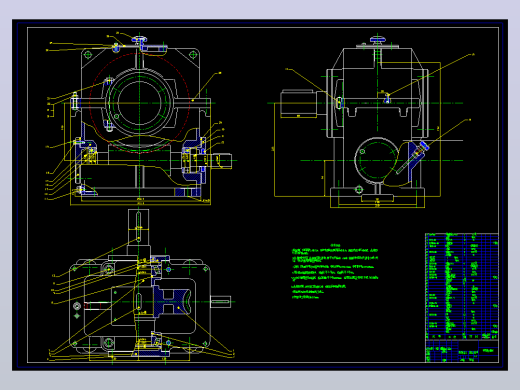Click the title block beneath the parts list
Image resolution: width=520 pixels, height=390 pixels.
pos(462,351)
